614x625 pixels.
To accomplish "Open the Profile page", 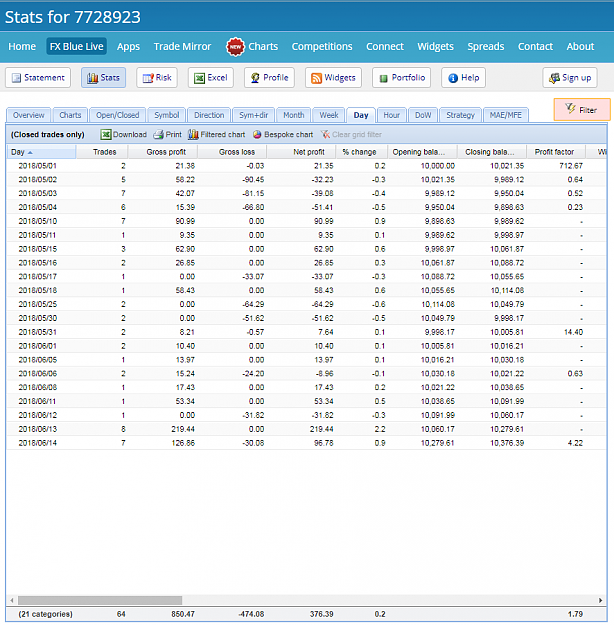I will click(x=269, y=78).
